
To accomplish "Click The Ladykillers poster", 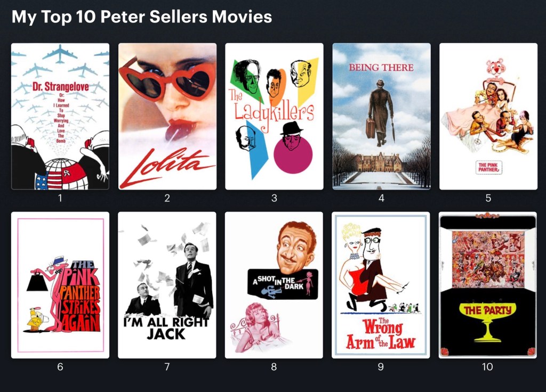I will click(275, 116).
